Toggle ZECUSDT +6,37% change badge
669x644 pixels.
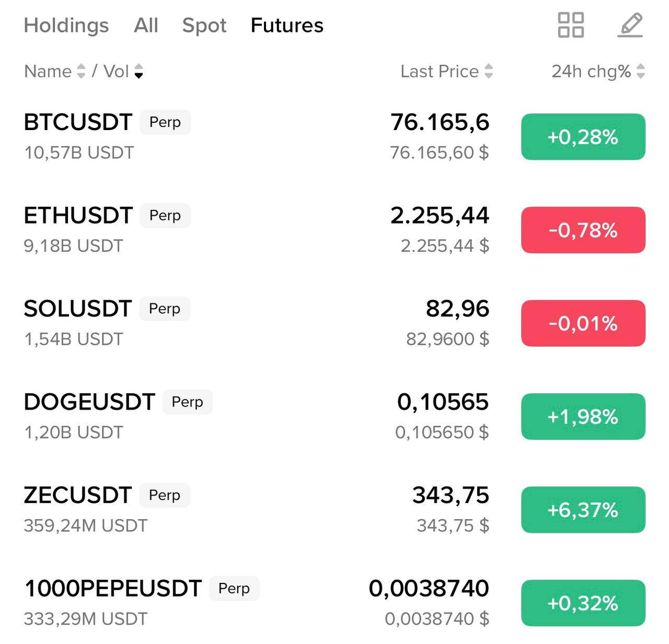point(583,510)
